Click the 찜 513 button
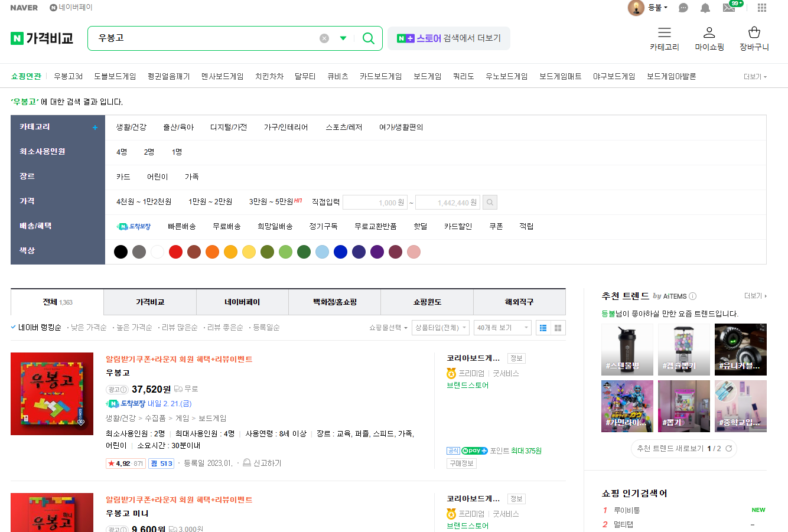788x532 pixels. coord(161,464)
